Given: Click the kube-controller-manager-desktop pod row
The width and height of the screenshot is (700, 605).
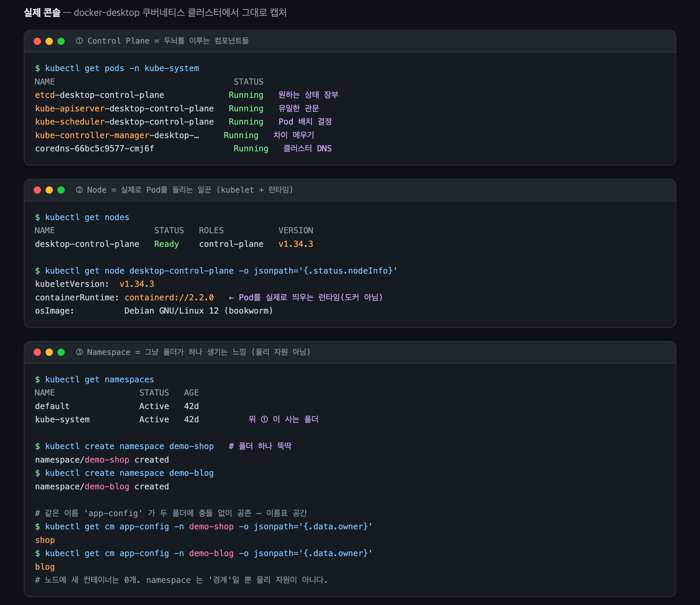Looking at the screenshot, I should 175,135.
